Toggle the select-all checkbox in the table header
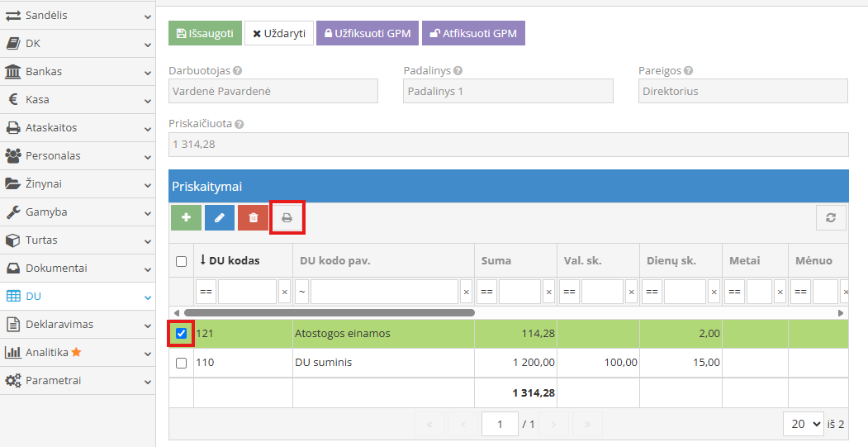Viewport: 868px width, 447px height. 181,261
